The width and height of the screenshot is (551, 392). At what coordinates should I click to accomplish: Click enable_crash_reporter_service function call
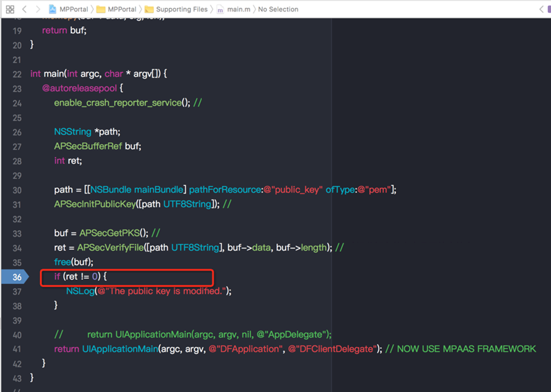pyautogui.click(x=118, y=103)
